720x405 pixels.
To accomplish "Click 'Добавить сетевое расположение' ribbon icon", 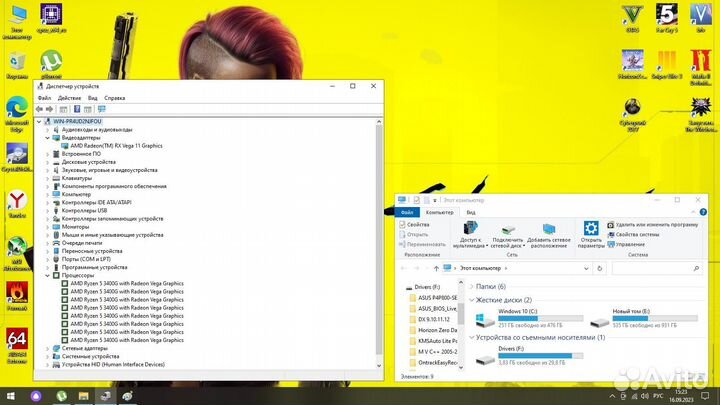I will click(x=549, y=230).
